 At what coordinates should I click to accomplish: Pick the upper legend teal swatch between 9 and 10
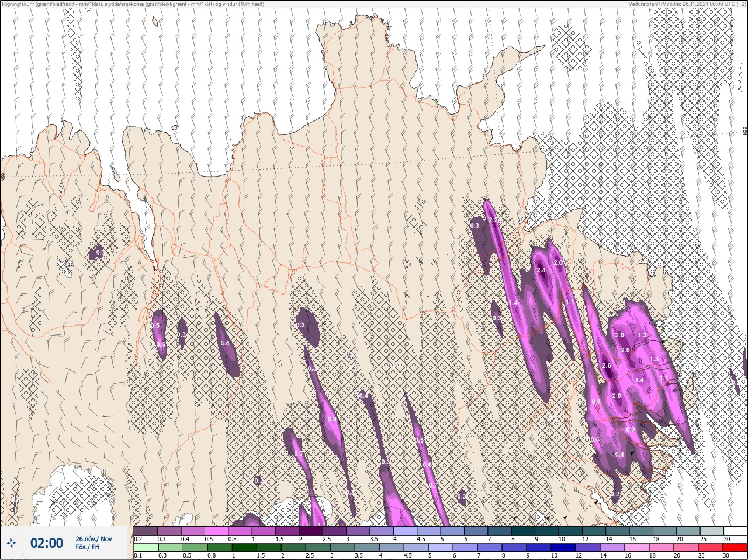click(546, 531)
